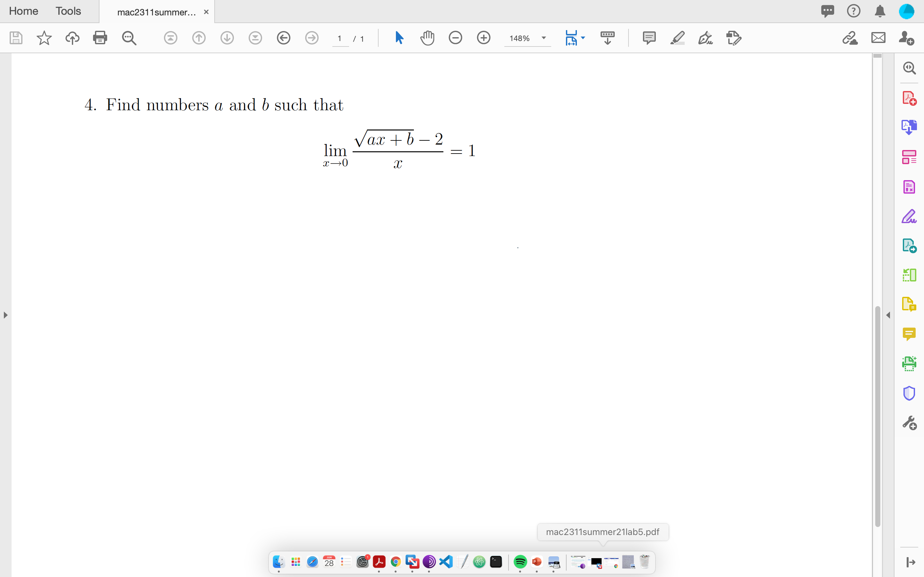Print the current PDF document
The width and height of the screenshot is (924, 577).
(x=100, y=38)
